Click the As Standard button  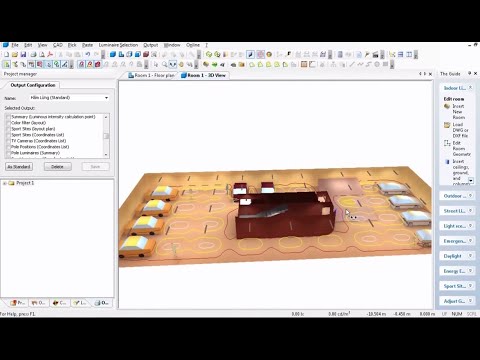click(x=19, y=166)
